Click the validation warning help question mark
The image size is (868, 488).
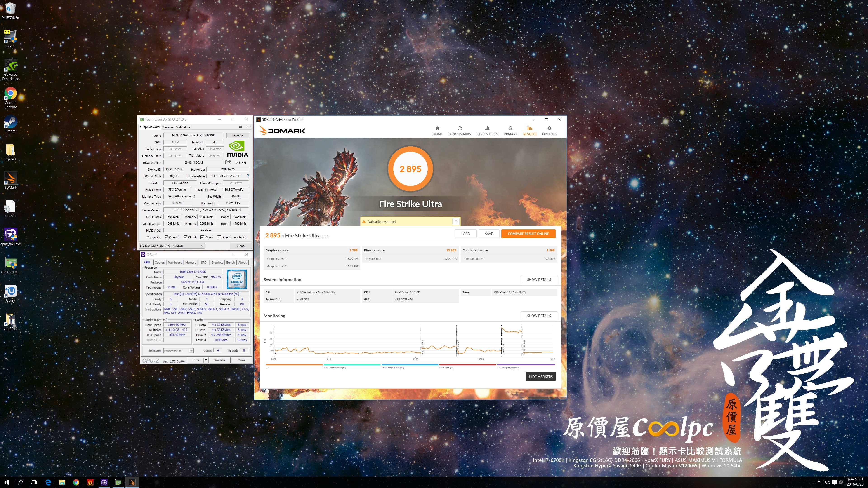point(456,221)
